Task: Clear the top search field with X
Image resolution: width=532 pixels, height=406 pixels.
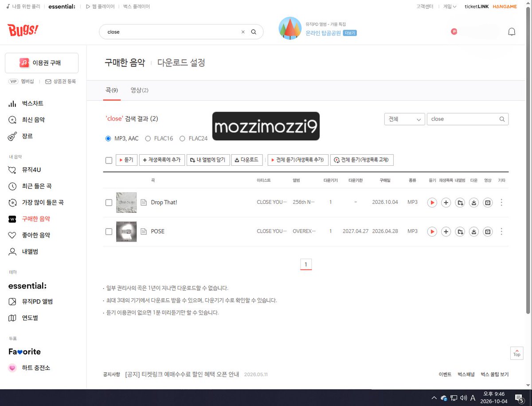Action: click(x=243, y=32)
